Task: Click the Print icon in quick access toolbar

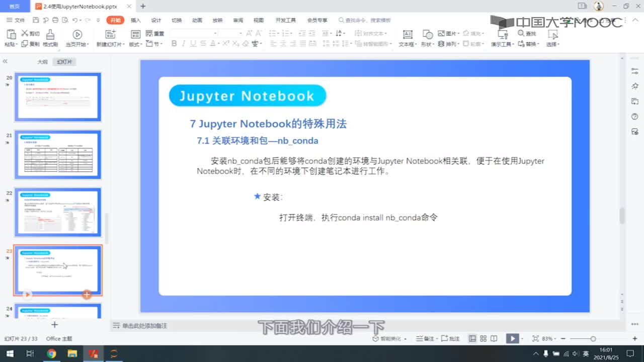Action: pyautogui.click(x=55, y=20)
